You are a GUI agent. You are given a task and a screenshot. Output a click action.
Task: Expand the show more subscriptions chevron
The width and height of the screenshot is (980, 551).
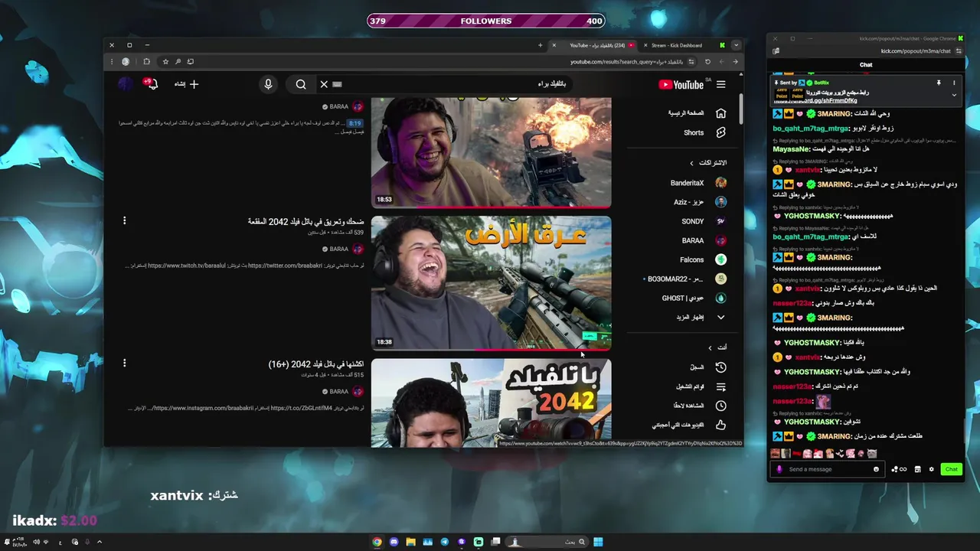(720, 317)
